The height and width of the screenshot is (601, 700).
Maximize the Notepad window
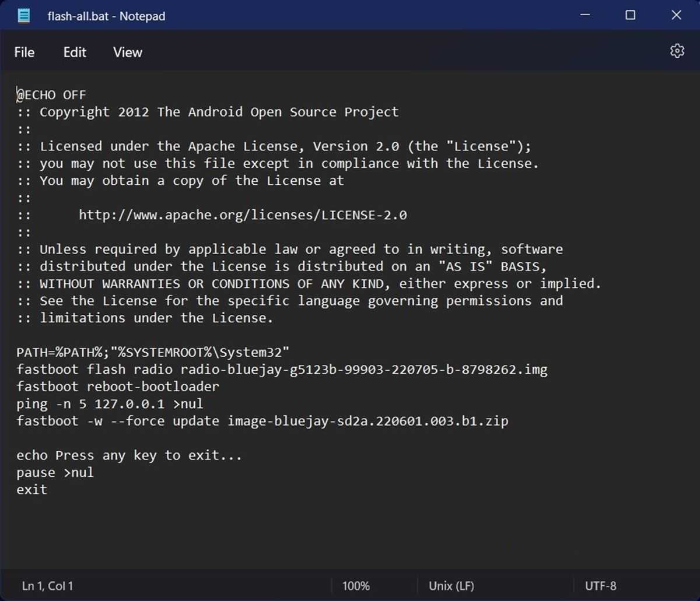pos(630,16)
